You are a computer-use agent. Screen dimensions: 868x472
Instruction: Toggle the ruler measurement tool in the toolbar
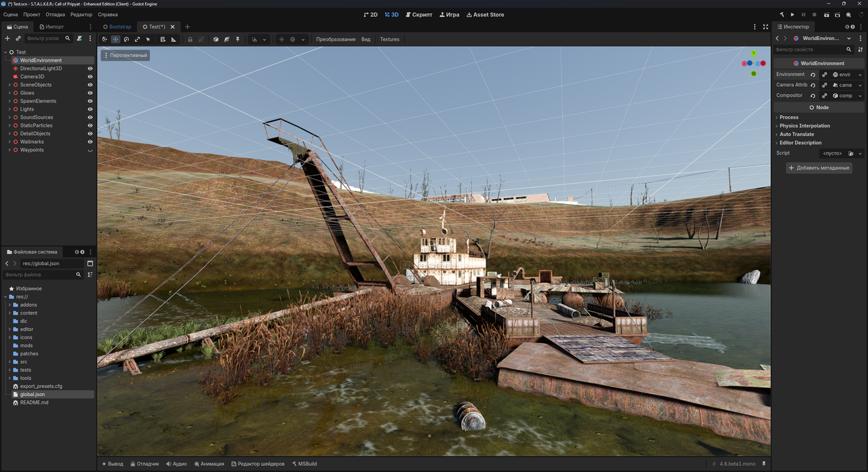[x=174, y=39]
